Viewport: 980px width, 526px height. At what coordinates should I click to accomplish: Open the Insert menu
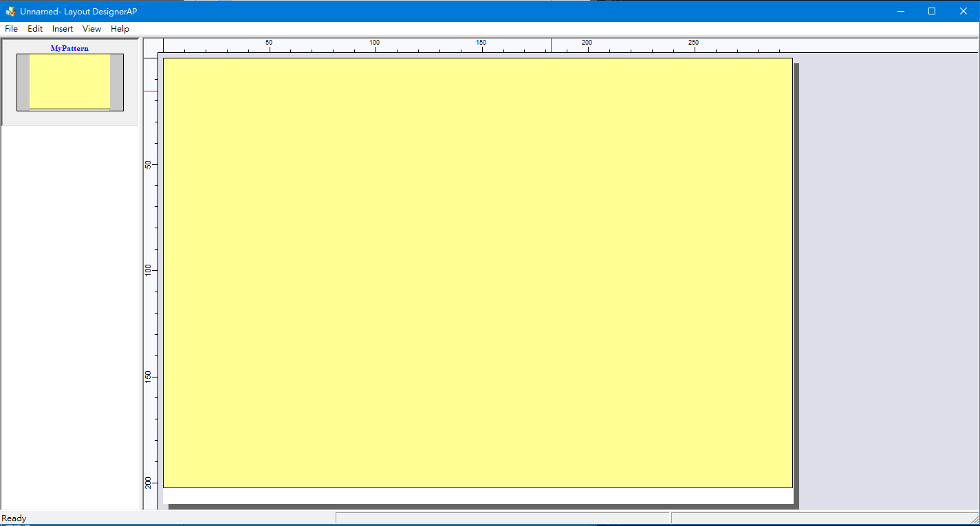tap(63, 29)
